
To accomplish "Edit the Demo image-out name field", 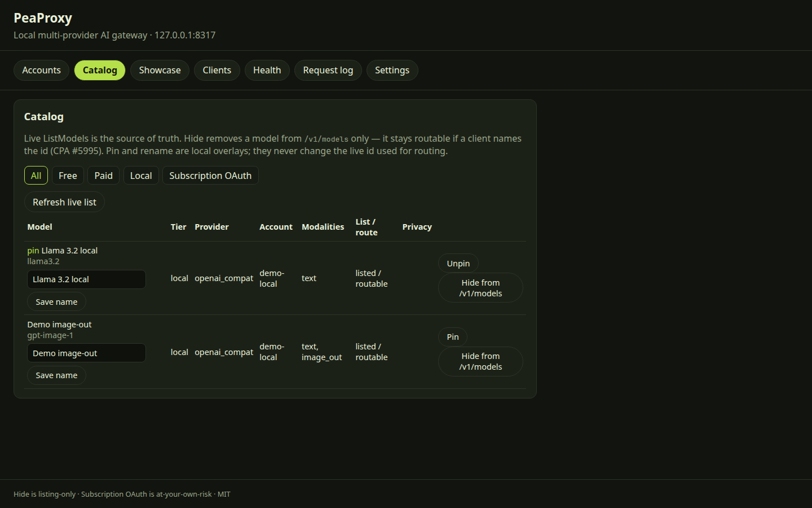I will tap(86, 353).
